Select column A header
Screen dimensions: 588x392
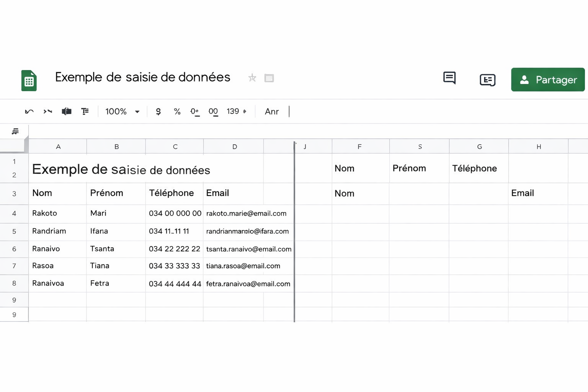58,147
